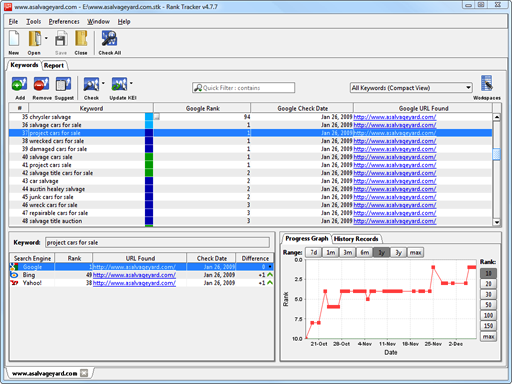
Task: Open Yahoo! row URL Found link
Action: click(x=134, y=283)
